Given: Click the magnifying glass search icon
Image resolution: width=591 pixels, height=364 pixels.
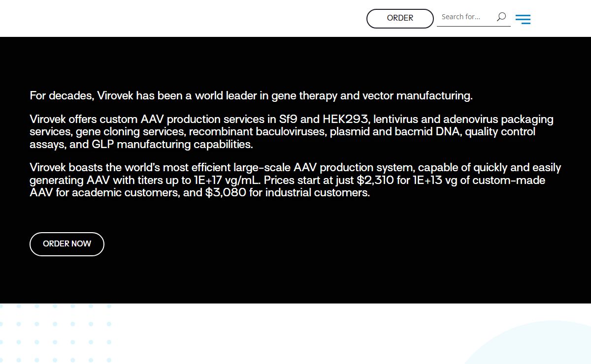Looking at the screenshot, I should pos(501,17).
